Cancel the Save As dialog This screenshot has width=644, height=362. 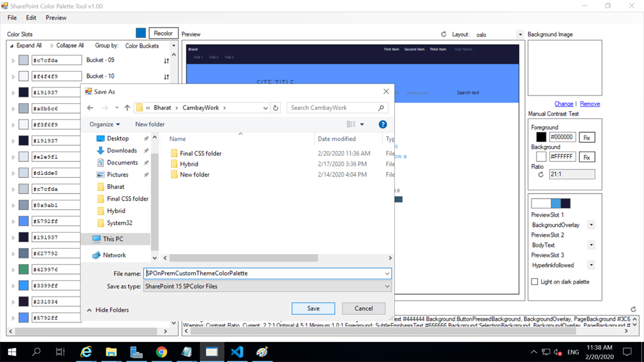364,308
